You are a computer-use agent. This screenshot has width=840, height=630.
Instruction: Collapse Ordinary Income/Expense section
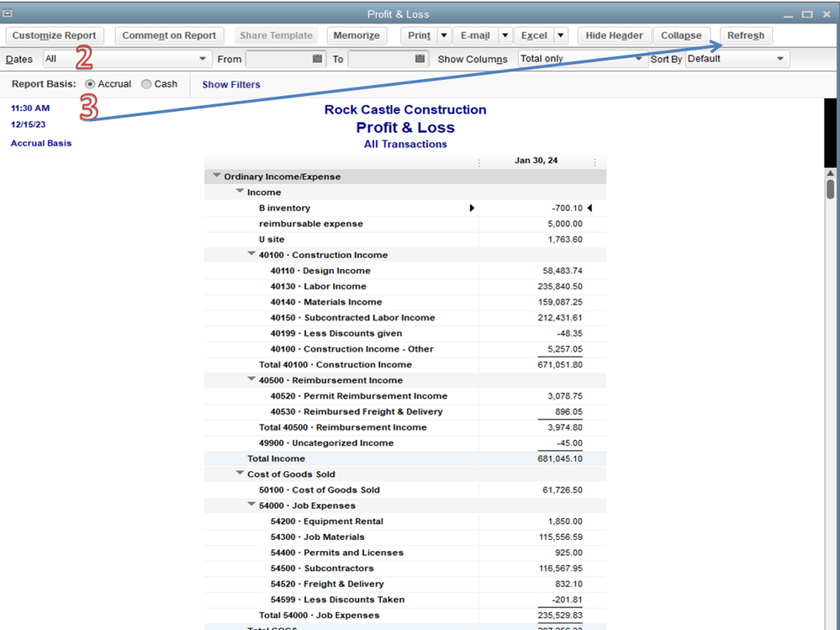pos(217,177)
